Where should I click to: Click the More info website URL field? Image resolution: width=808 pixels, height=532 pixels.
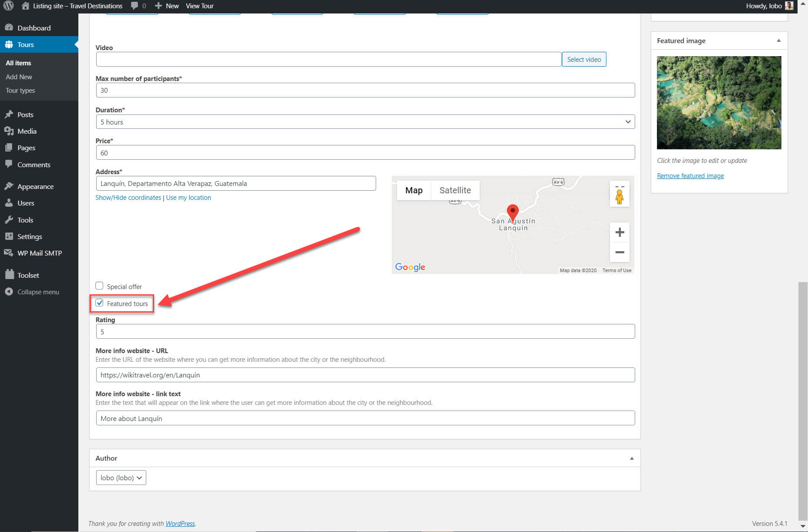coord(365,375)
